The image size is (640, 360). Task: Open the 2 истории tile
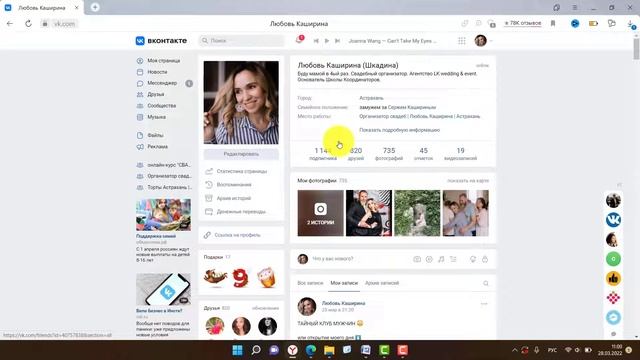click(x=320, y=213)
